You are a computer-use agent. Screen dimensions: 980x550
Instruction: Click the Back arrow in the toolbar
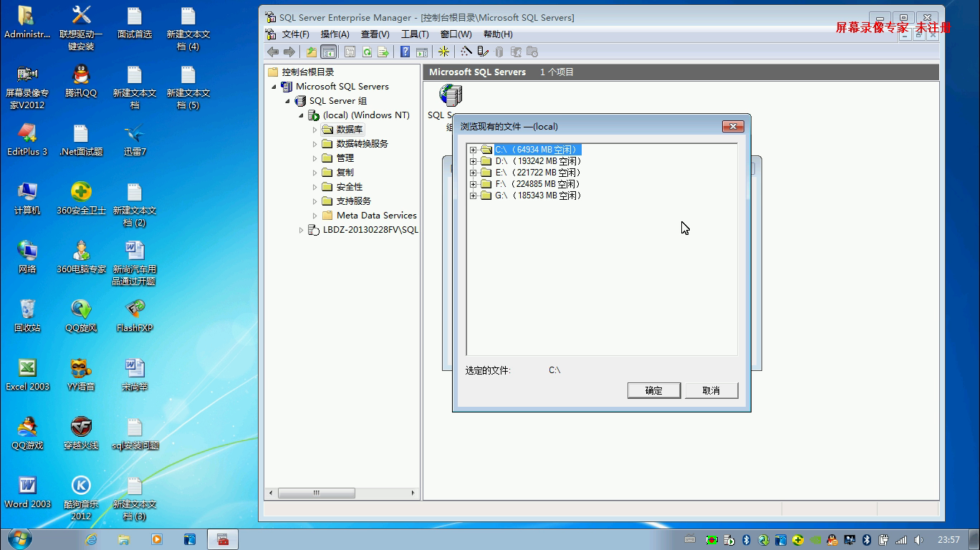[273, 52]
